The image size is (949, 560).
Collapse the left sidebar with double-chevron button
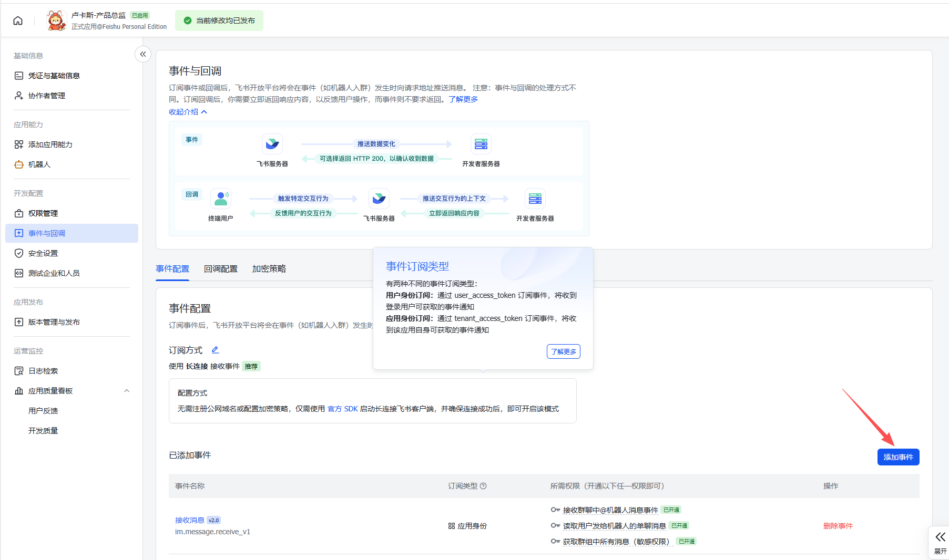(143, 54)
